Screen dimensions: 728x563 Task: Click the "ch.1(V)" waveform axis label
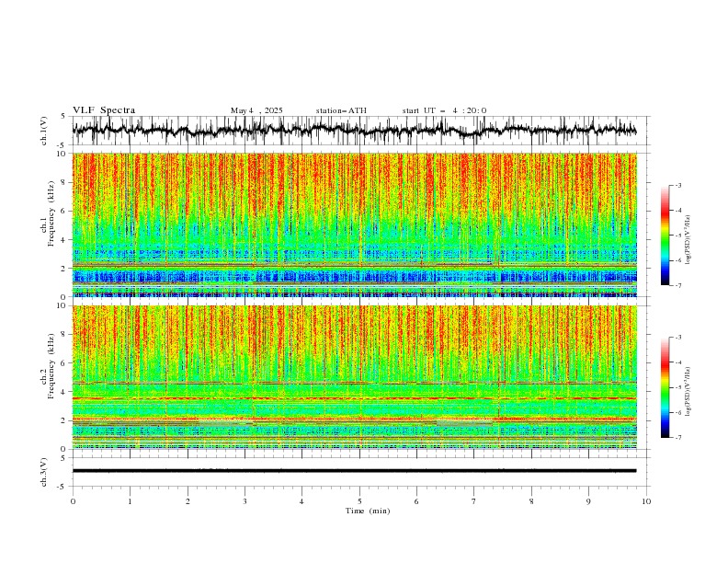[x=44, y=131]
